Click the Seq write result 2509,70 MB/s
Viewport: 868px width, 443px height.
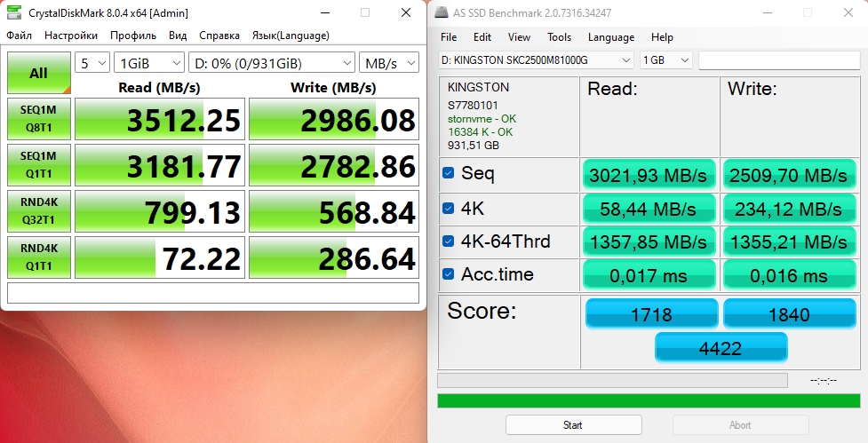click(789, 175)
